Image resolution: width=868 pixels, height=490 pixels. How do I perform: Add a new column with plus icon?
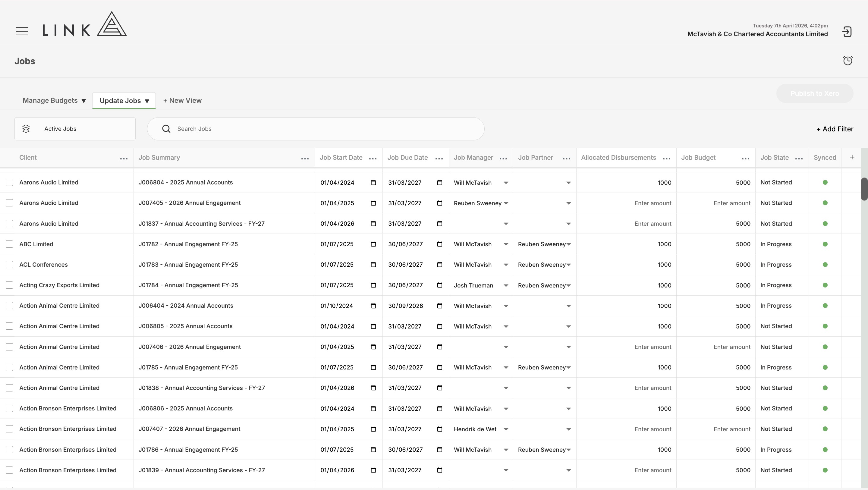852,157
